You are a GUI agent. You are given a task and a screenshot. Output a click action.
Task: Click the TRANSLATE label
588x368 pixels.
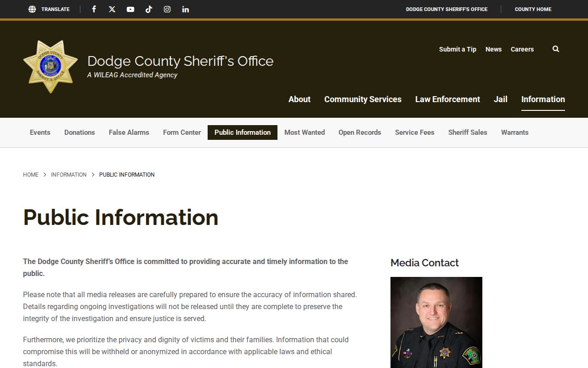[x=56, y=9]
